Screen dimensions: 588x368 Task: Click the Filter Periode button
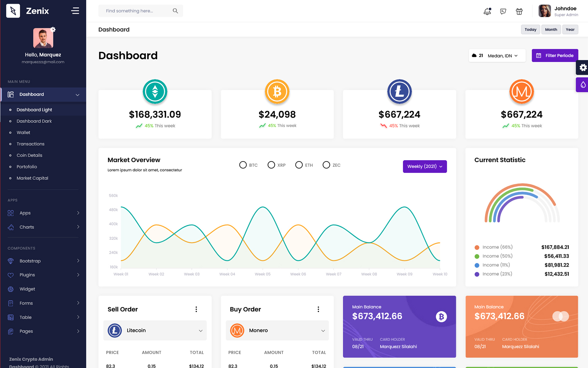[x=555, y=56]
